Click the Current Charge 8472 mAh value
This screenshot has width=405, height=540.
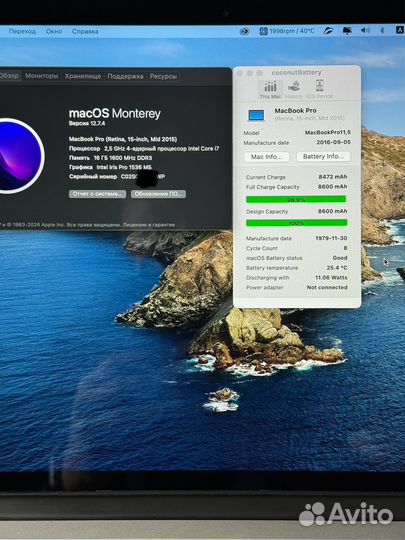pos(333,177)
